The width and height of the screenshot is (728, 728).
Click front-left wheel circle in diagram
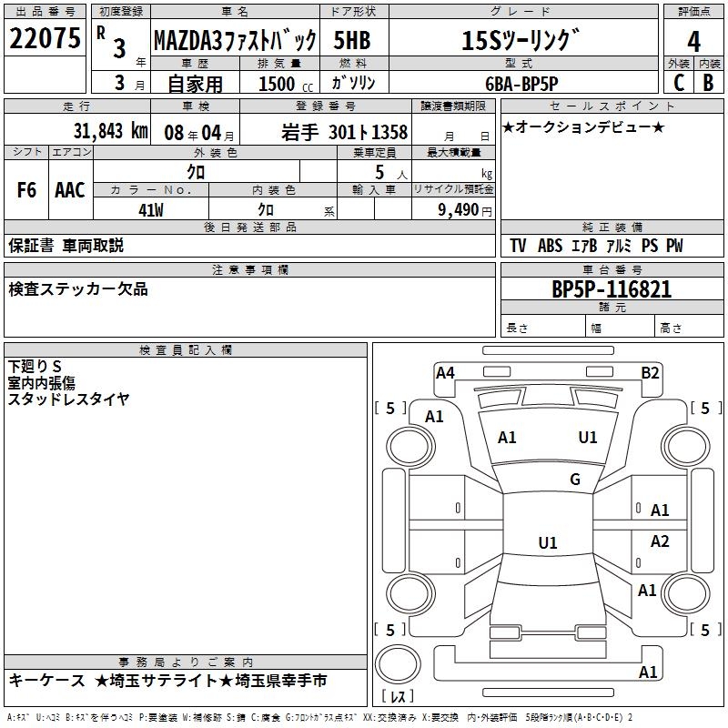pos(410,447)
